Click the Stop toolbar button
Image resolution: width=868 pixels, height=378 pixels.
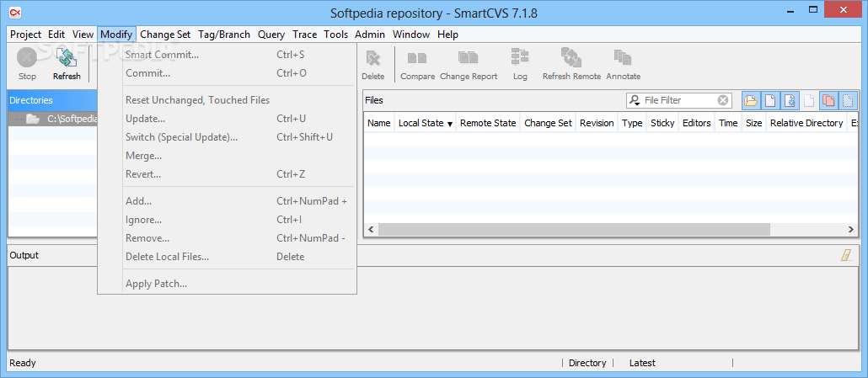tap(27, 63)
